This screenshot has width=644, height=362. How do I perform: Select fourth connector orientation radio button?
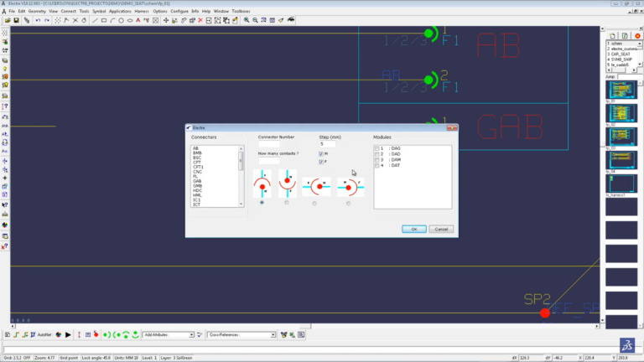click(x=348, y=203)
